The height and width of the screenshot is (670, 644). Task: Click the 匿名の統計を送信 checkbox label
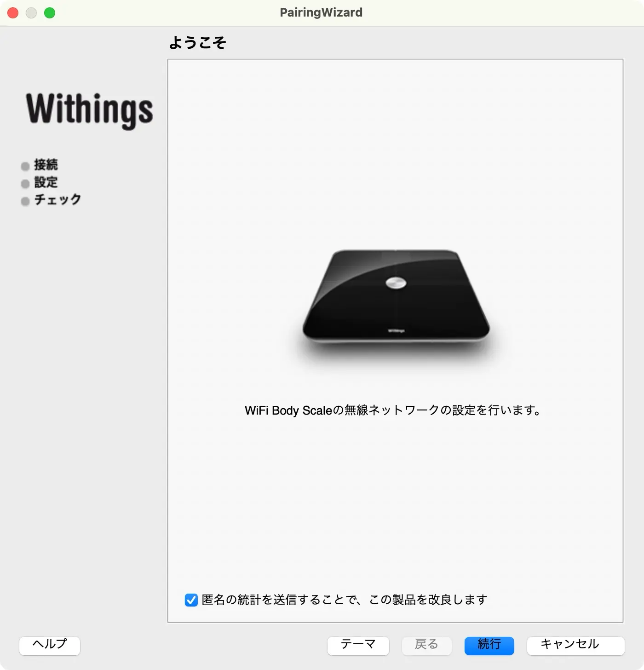pos(344,600)
